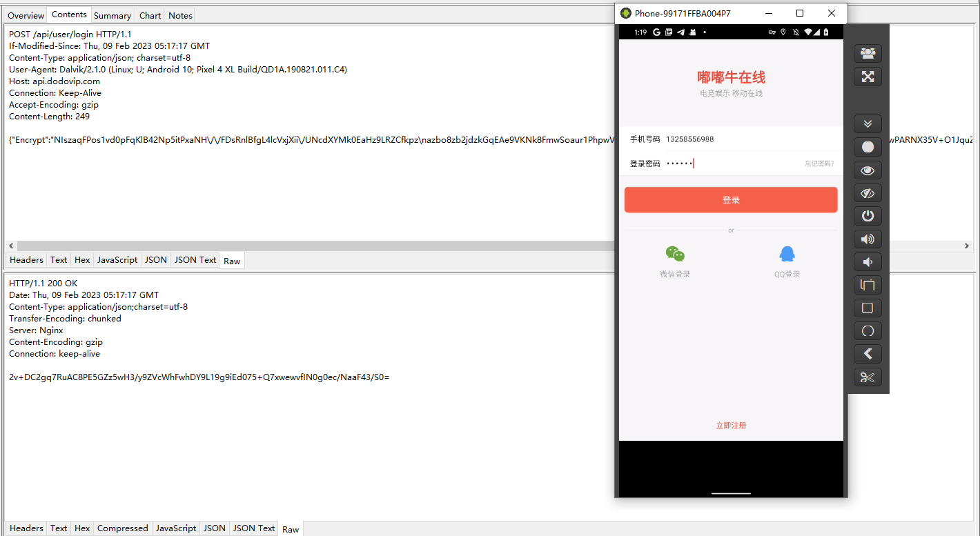Tap the location pin status bar icon
The image size is (980, 536).
784,32
